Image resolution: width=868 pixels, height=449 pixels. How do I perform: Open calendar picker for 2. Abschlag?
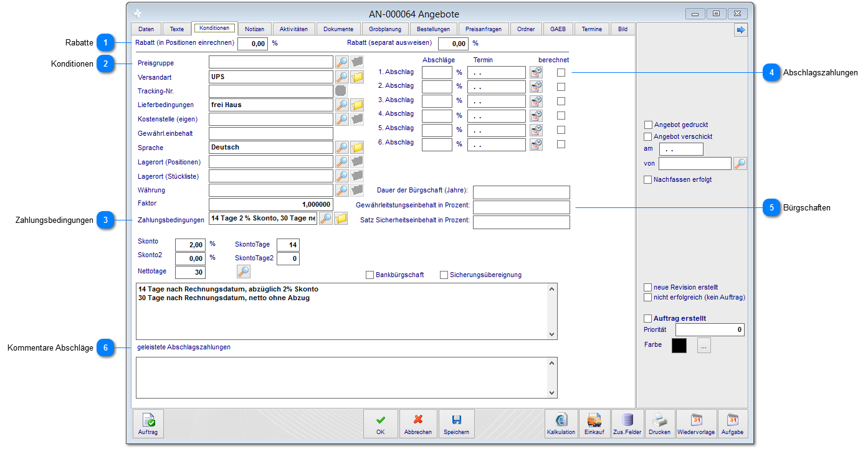pos(536,87)
